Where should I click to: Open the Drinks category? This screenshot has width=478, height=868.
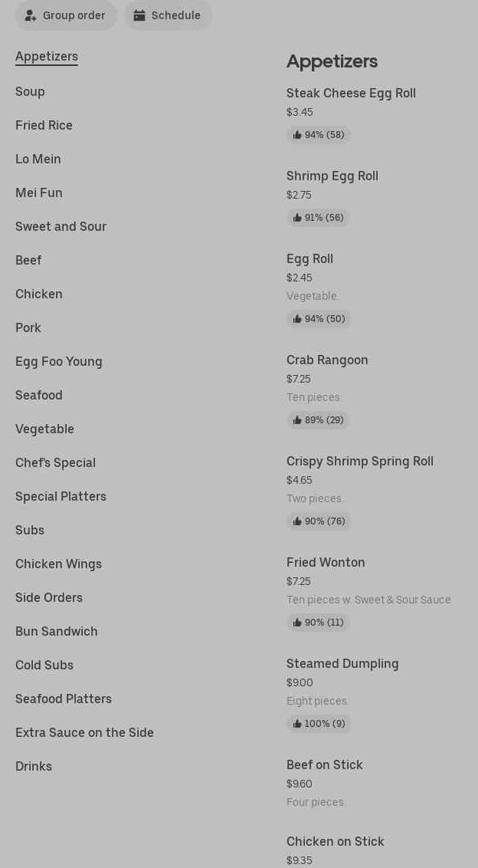[x=34, y=767]
